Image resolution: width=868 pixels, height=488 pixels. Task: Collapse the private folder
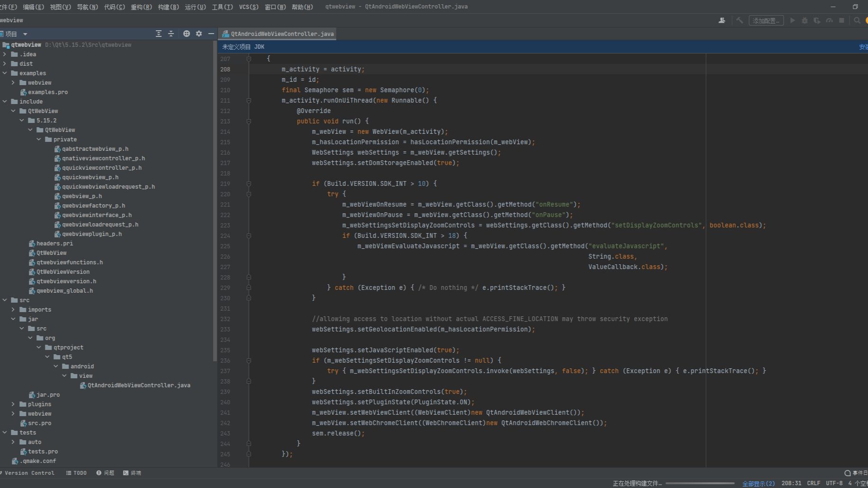tap(39, 139)
